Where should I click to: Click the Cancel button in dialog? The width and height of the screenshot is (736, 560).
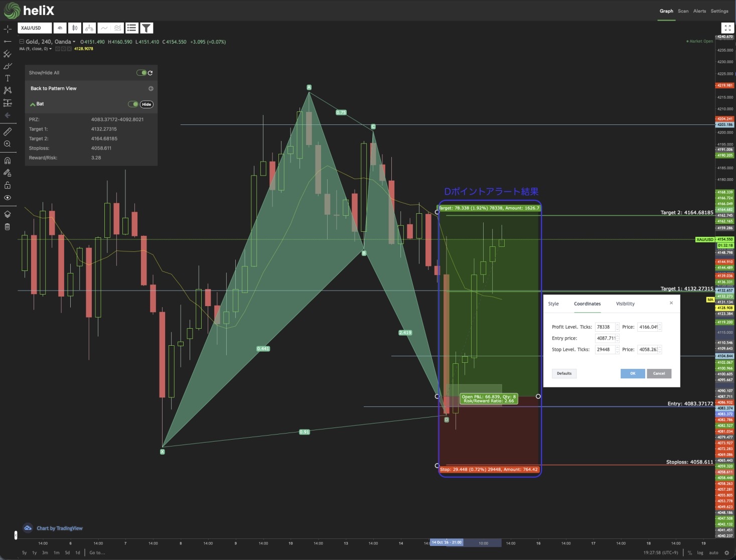click(659, 373)
